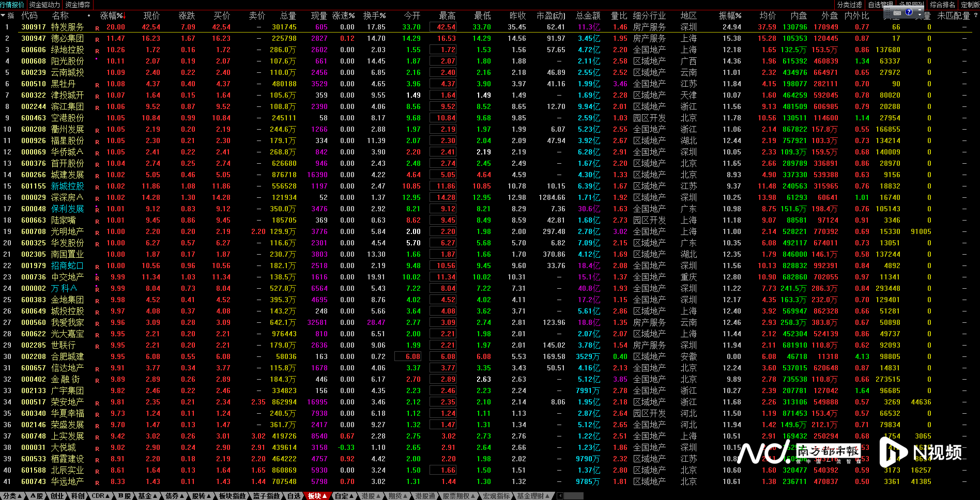Viewport: 980px width, 500px height.
Task: Open the 指 dropdown triangle in header
Action: [3, 16]
